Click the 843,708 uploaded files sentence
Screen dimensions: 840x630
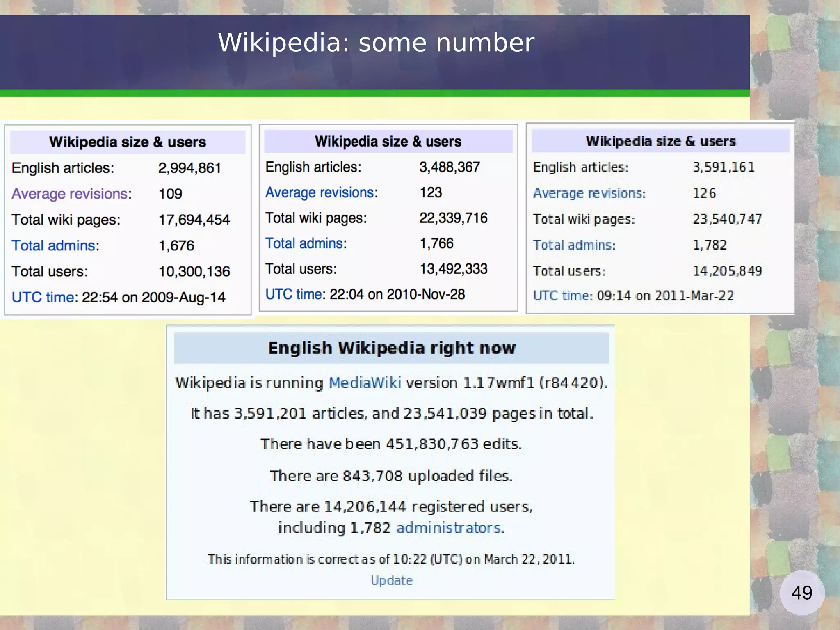click(391, 476)
